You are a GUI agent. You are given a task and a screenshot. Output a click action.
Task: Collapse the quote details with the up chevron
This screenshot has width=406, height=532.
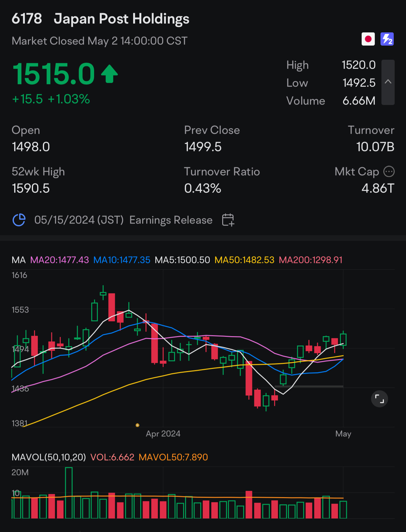click(388, 82)
